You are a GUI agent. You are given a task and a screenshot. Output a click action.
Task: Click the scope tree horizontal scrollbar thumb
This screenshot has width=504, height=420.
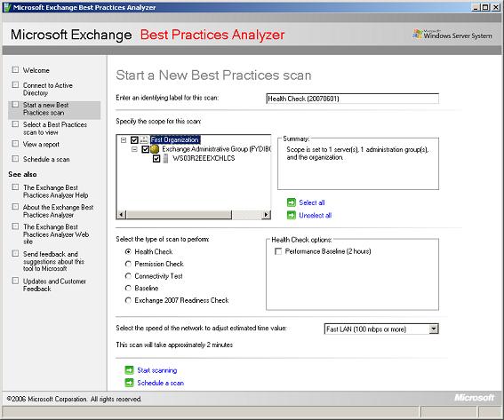tap(179, 215)
